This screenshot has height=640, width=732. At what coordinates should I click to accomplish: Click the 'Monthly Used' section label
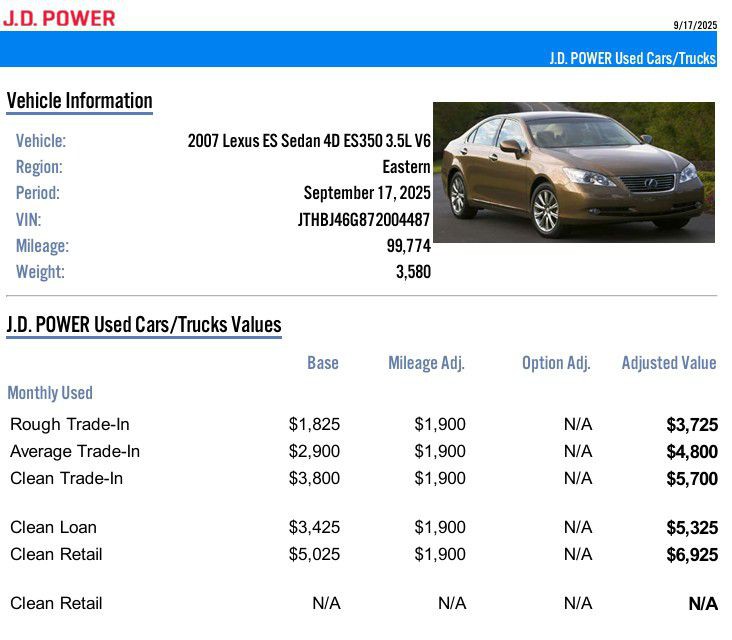point(50,393)
